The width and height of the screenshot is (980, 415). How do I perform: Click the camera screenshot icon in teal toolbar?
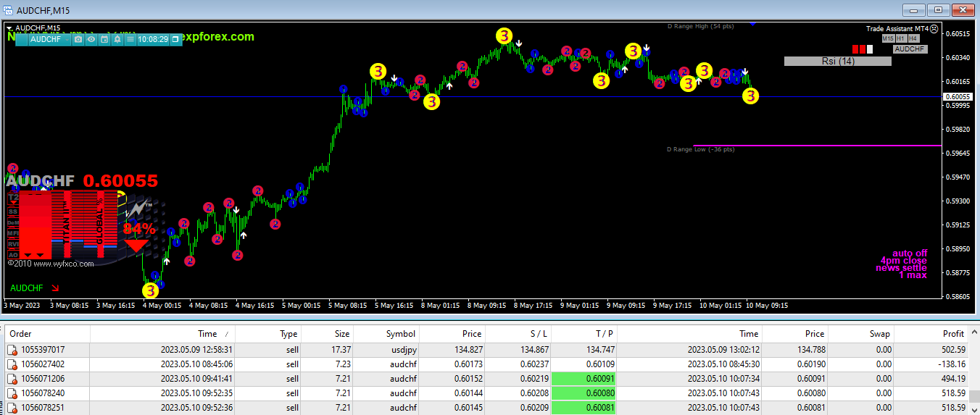coord(78,39)
